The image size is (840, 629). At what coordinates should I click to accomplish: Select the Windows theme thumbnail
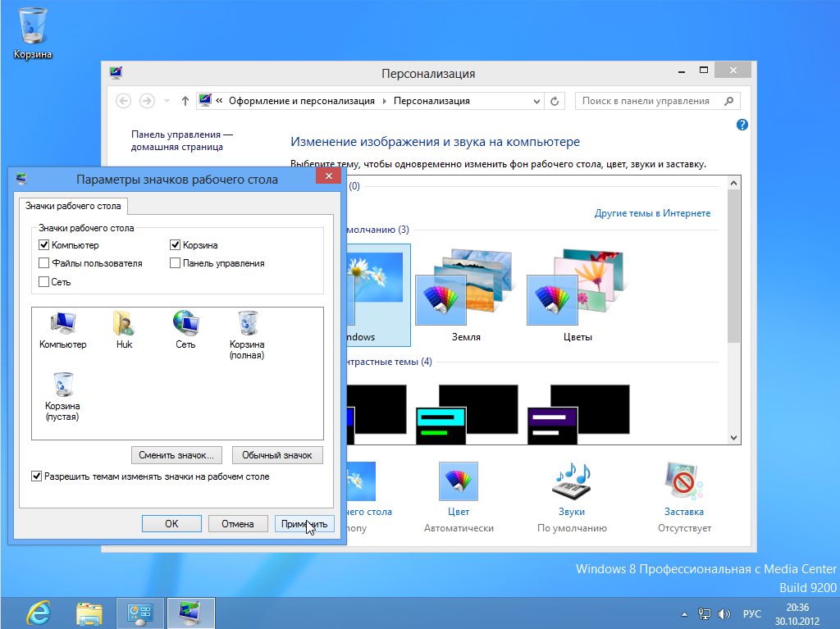pos(378,294)
